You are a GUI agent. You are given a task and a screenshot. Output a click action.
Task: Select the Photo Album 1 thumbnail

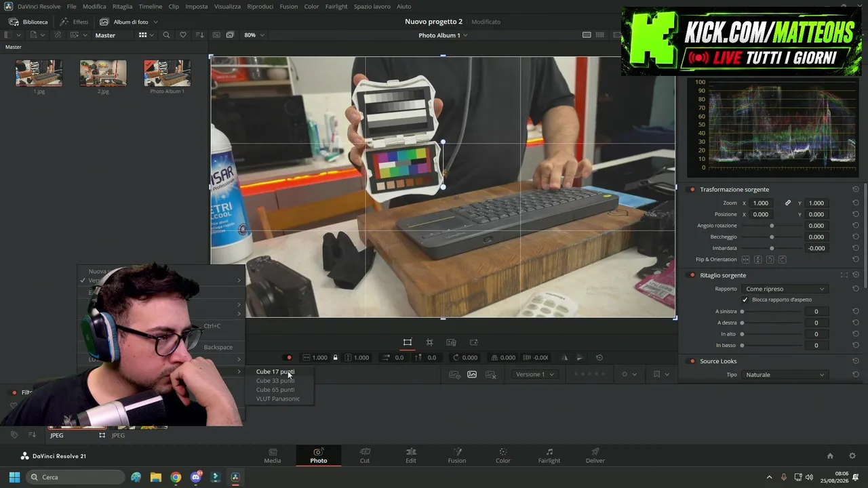pyautogui.click(x=167, y=73)
